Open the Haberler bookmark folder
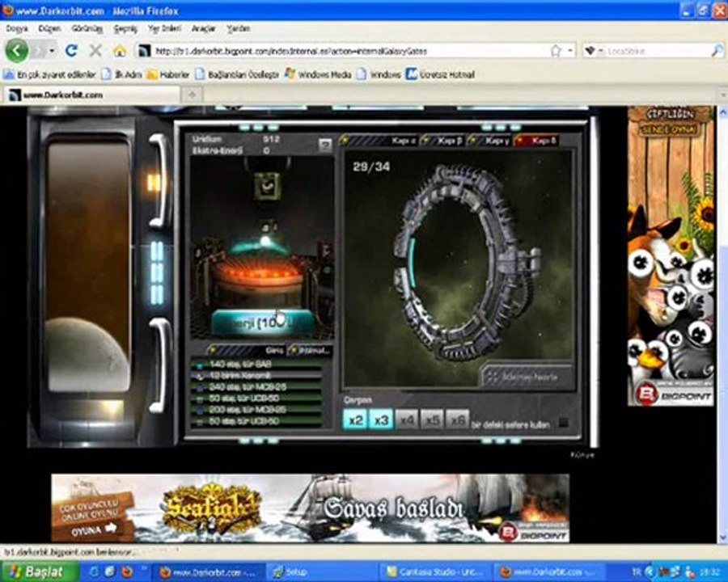The image size is (728, 582). [168, 74]
